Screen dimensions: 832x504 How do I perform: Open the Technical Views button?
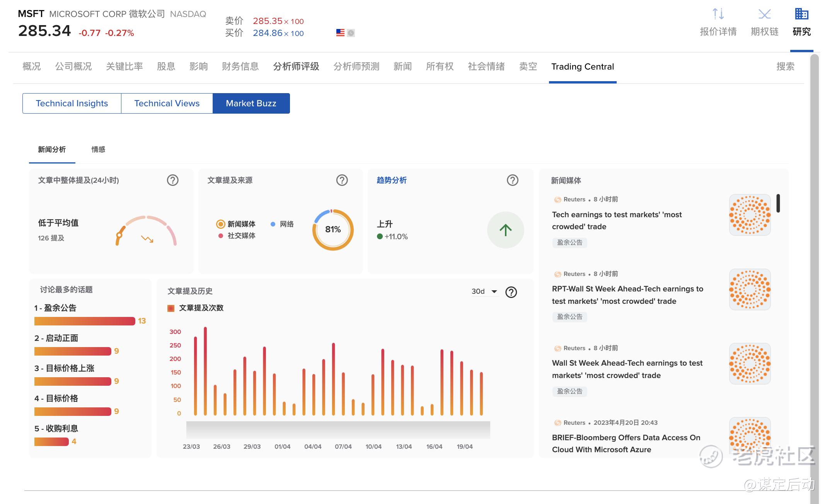click(167, 103)
